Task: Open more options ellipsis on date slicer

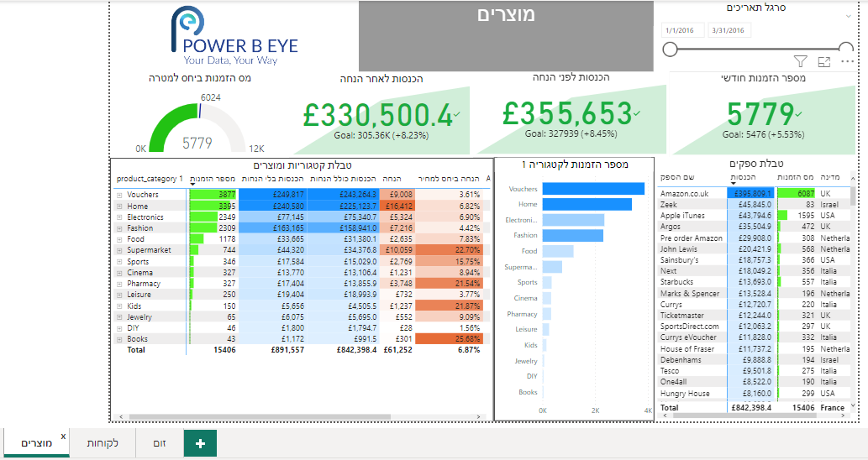Action: point(848,61)
